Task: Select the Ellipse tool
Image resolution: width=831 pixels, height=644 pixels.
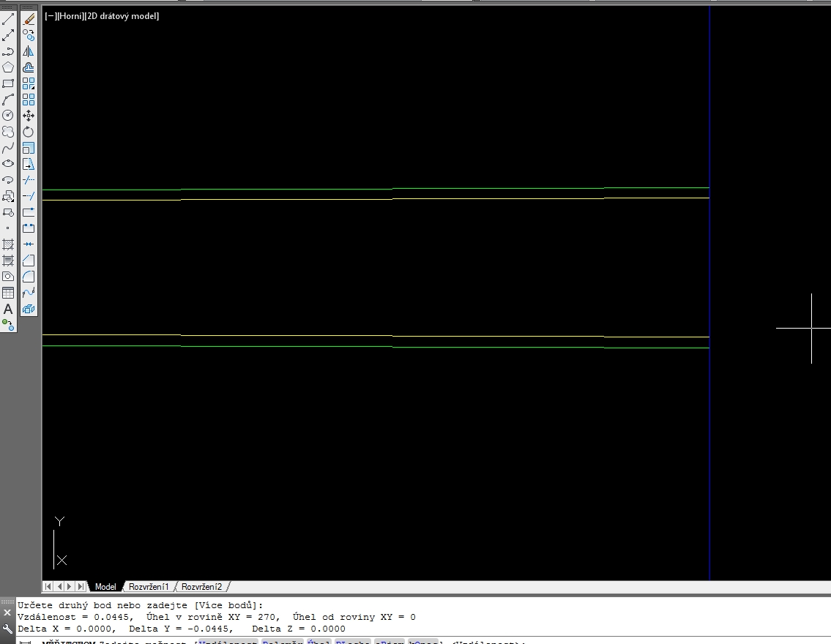Action: pos(8,164)
